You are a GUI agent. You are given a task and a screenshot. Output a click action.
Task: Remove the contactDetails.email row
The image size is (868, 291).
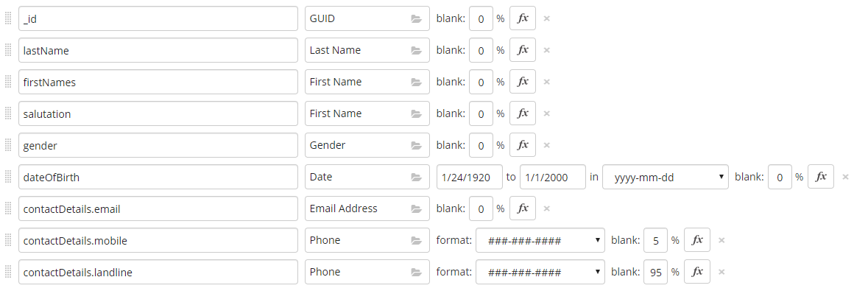pyautogui.click(x=546, y=208)
